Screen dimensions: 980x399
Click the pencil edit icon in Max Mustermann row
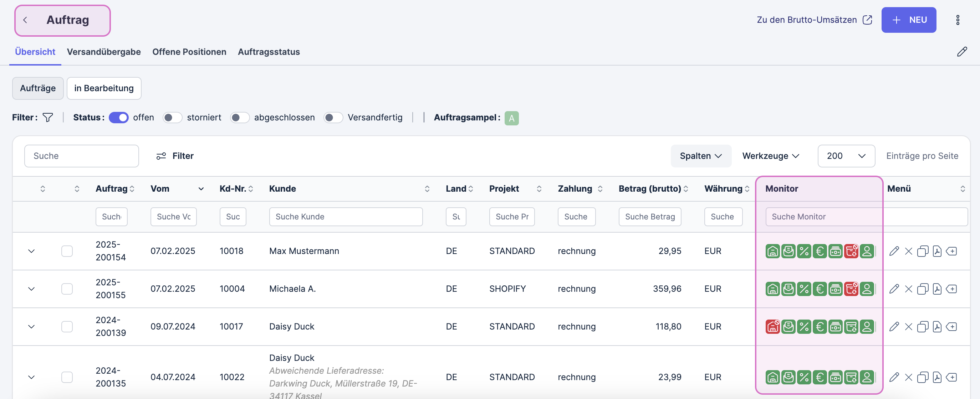(894, 251)
